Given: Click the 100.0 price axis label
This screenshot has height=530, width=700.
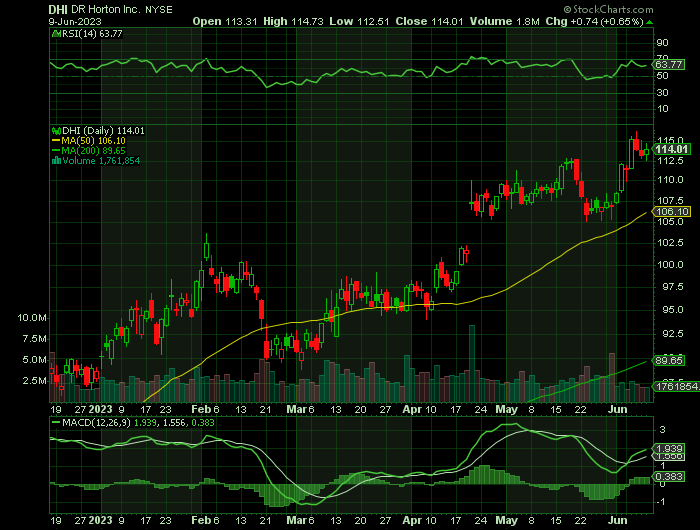Looking at the screenshot, I should tap(671, 265).
